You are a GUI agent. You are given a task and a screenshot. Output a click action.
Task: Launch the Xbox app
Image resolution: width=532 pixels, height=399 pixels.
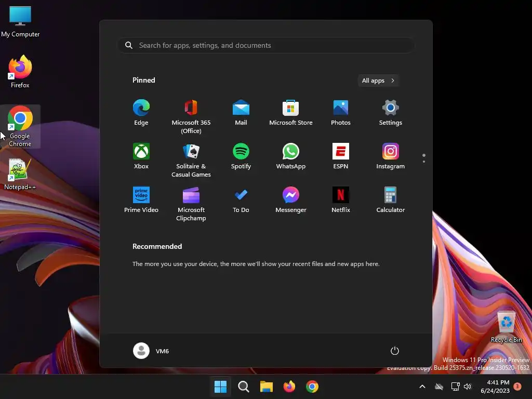click(x=141, y=156)
